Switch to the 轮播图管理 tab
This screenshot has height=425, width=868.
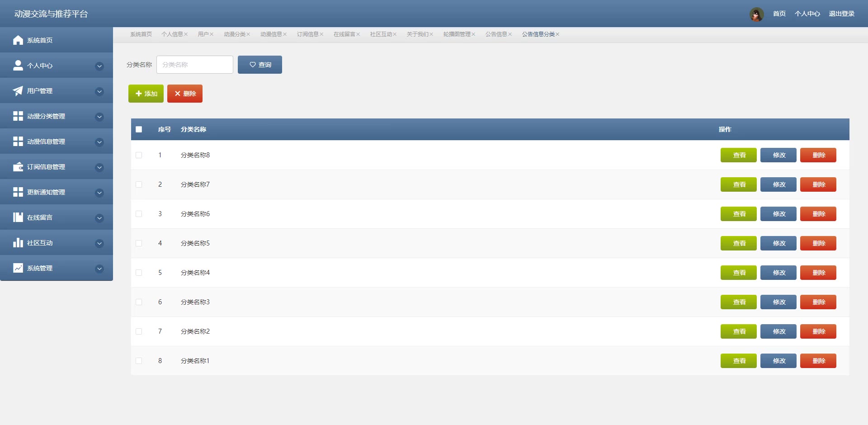tap(457, 34)
